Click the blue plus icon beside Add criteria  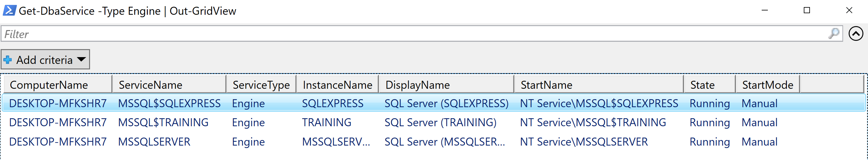point(8,60)
